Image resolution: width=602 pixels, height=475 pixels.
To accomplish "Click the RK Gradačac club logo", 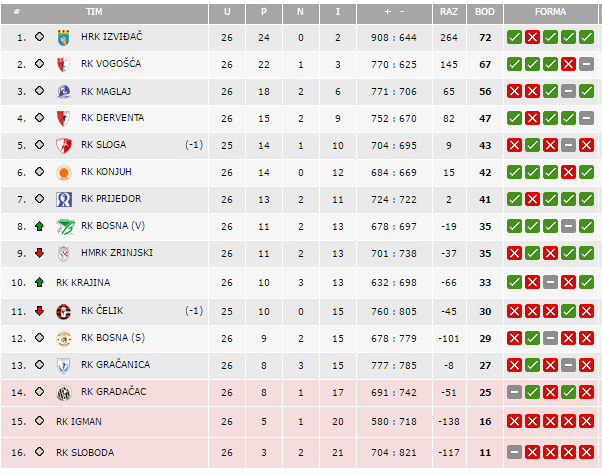I will [64, 392].
